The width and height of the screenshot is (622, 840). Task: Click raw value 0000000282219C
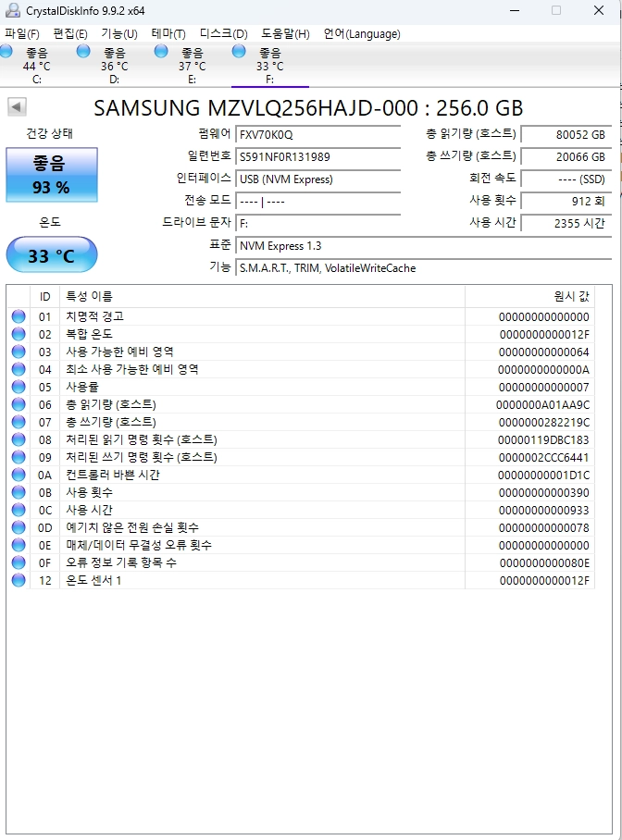coord(544,423)
